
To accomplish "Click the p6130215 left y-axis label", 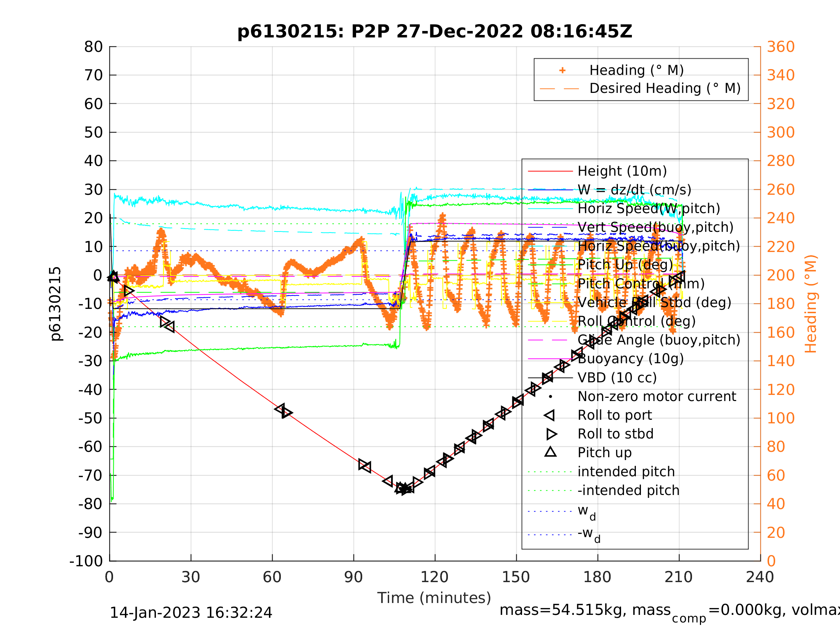I will click(55, 304).
